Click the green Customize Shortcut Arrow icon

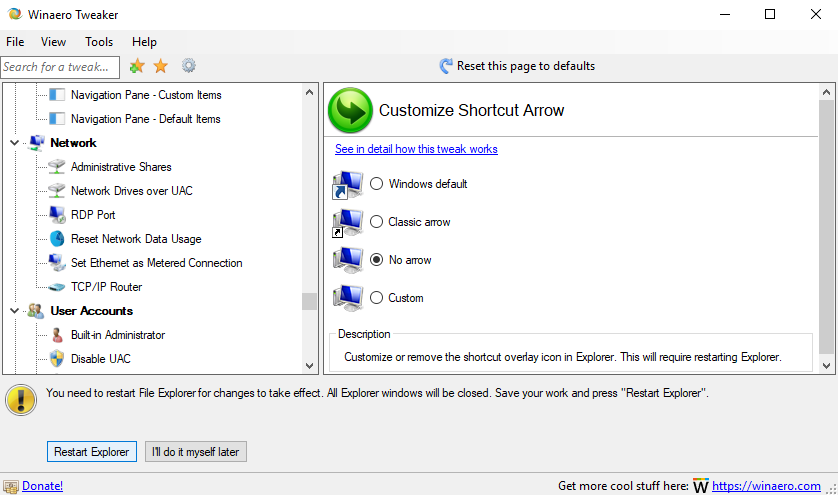click(x=350, y=110)
